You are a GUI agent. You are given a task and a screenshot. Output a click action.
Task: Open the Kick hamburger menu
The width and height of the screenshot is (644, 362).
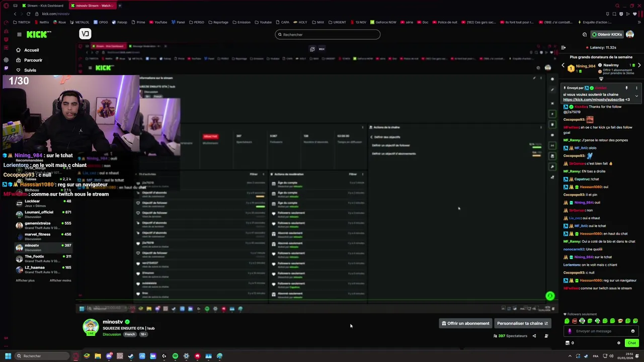19,34
